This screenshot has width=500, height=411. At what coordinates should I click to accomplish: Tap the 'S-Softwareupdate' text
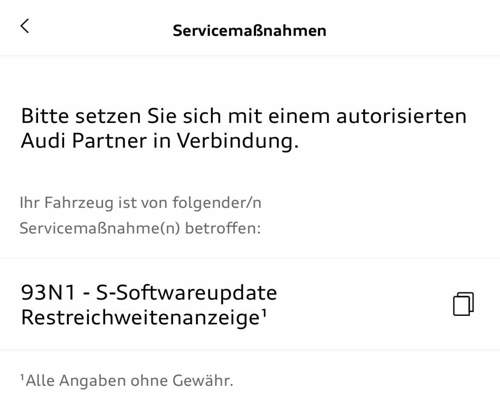tap(186, 293)
